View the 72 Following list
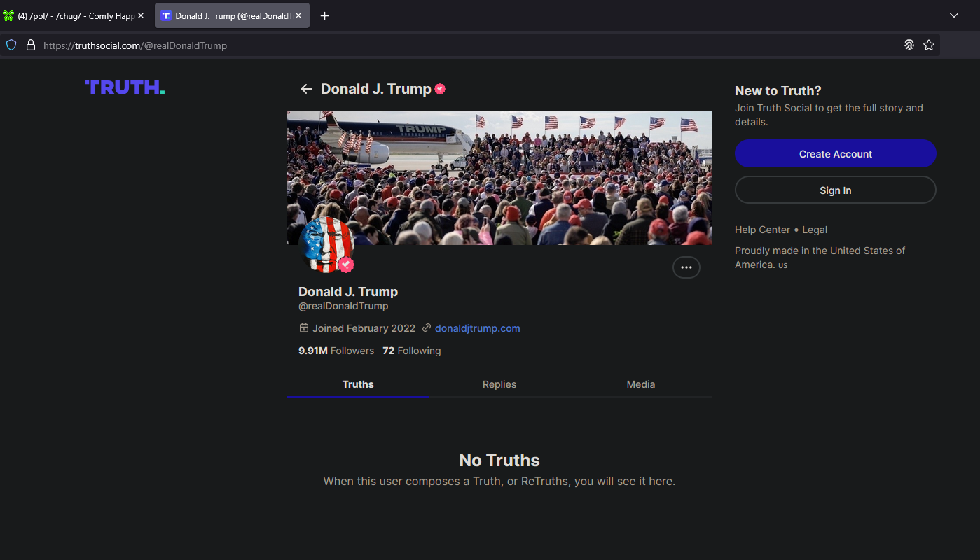 click(412, 351)
